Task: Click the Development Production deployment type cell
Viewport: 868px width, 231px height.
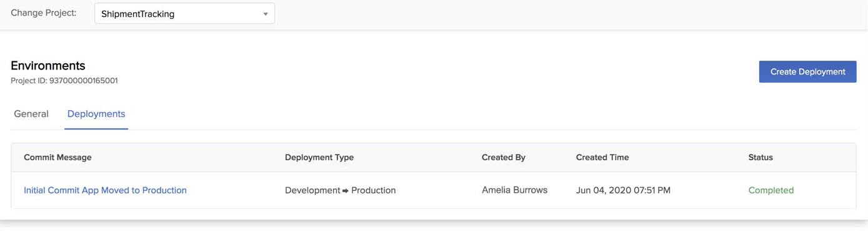Action: [x=341, y=190]
